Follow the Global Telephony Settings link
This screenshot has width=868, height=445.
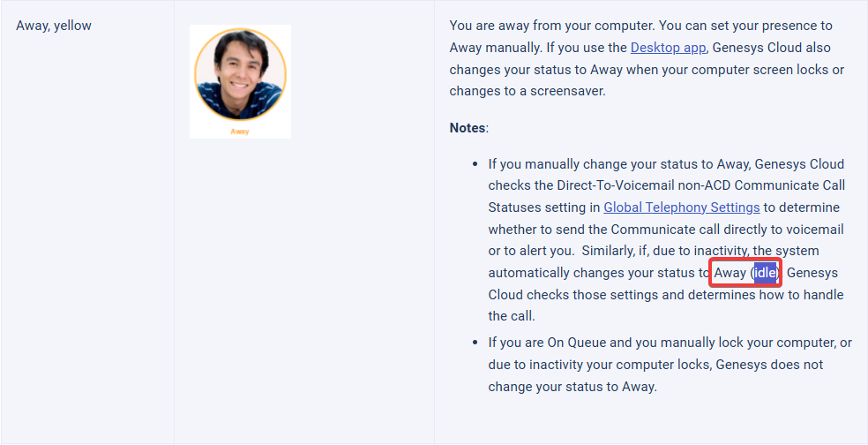point(681,207)
